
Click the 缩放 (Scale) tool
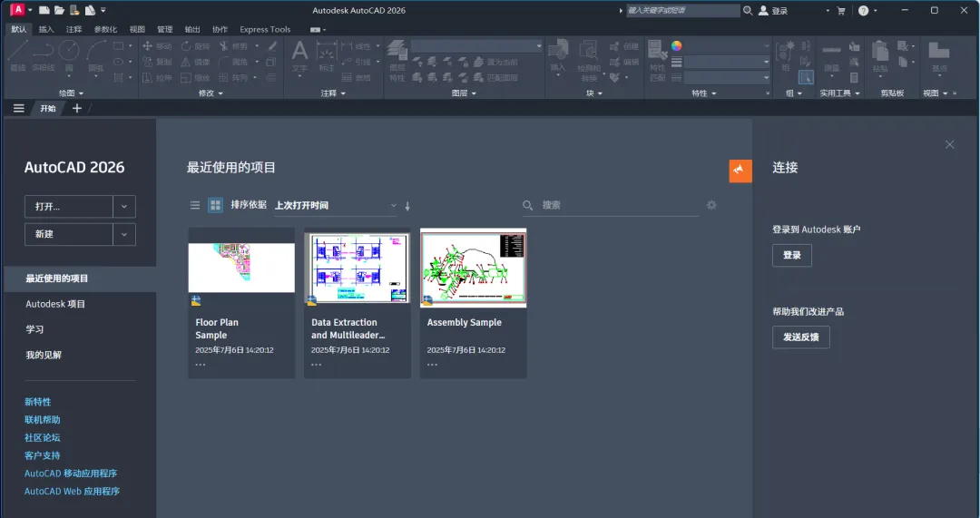click(196, 77)
